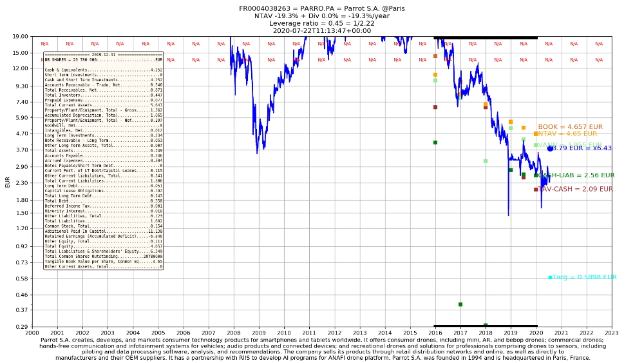This screenshot has width=644, height=363.
Task: Click the dark green square marker above year 2017
Action: point(460,304)
